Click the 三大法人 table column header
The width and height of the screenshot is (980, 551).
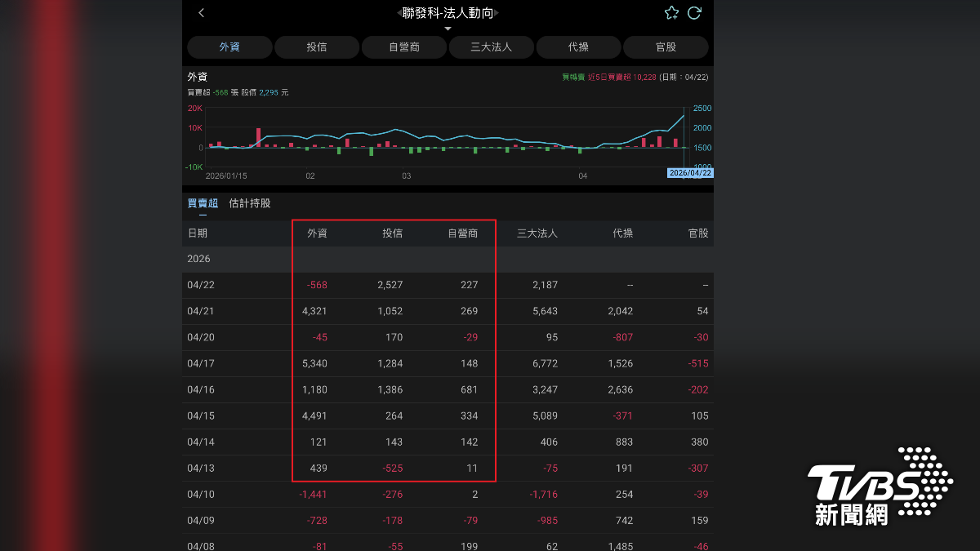pyautogui.click(x=537, y=233)
